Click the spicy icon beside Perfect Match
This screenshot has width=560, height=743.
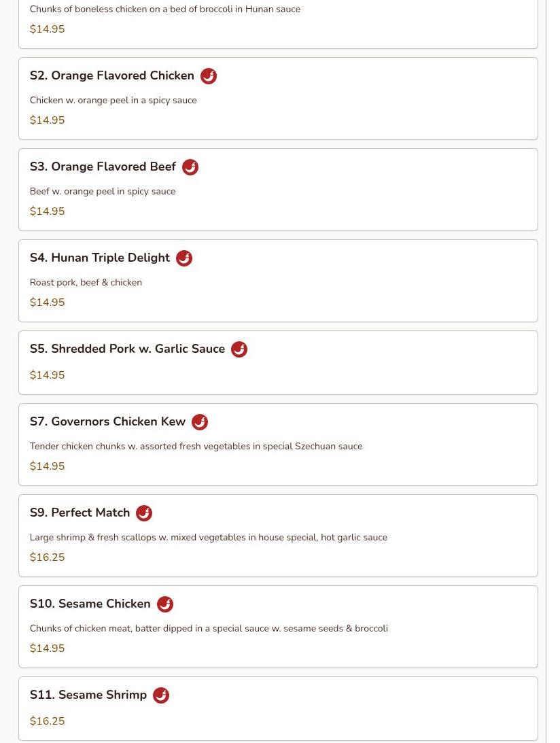(x=144, y=513)
